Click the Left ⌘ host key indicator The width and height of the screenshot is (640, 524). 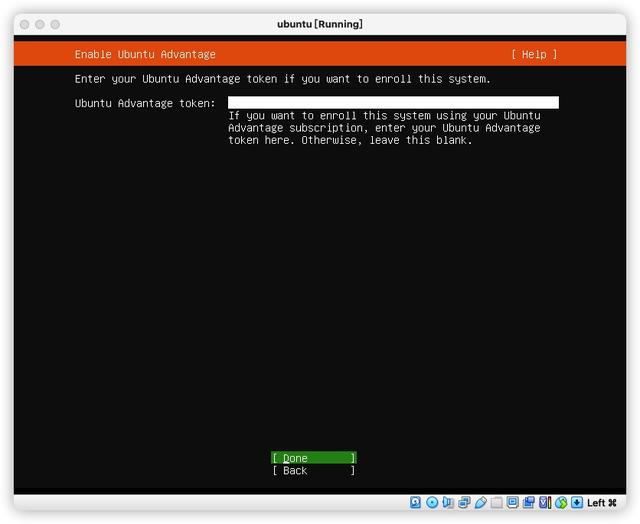click(x=602, y=503)
